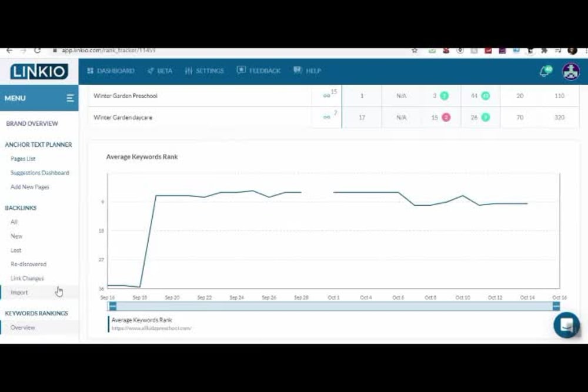Open Anchor Text Planner section
This screenshot has height=392, width=588.
(38, 145)
